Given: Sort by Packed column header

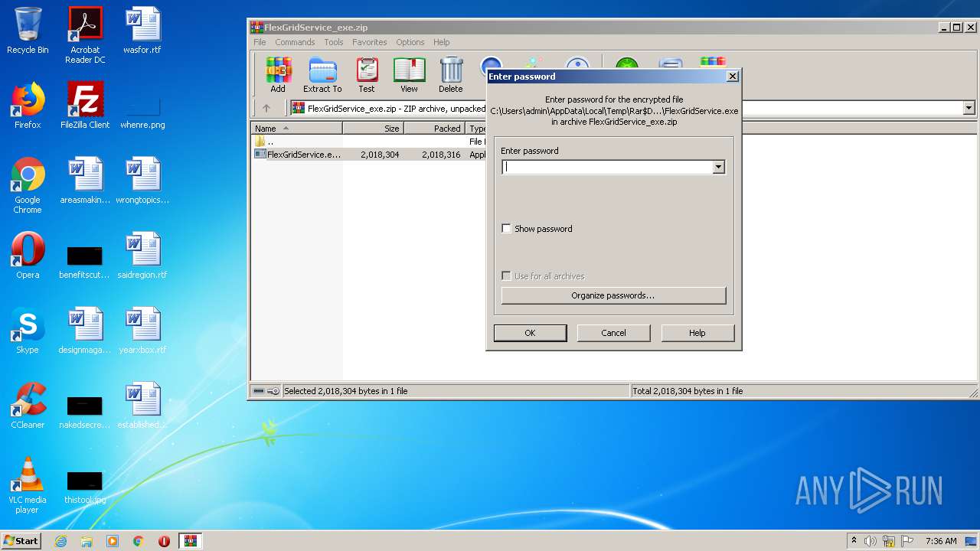Looking at the screenshot, I should [x=434, y=129].
